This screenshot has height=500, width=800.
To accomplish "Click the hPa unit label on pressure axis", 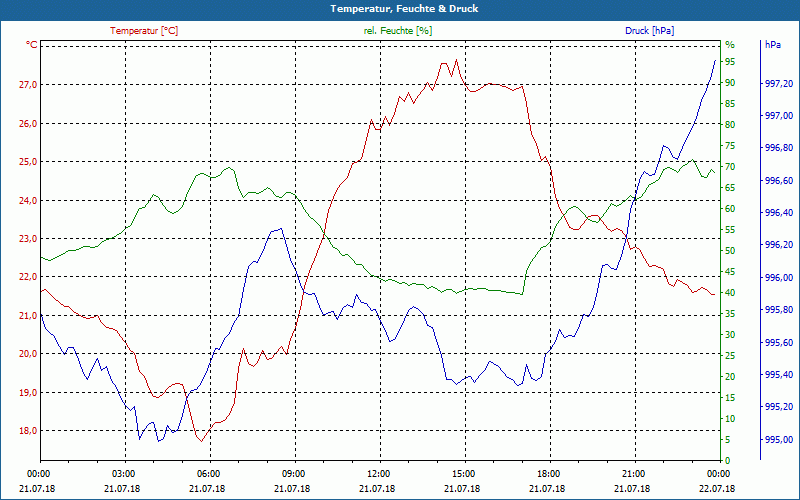I will pos(773,45).
